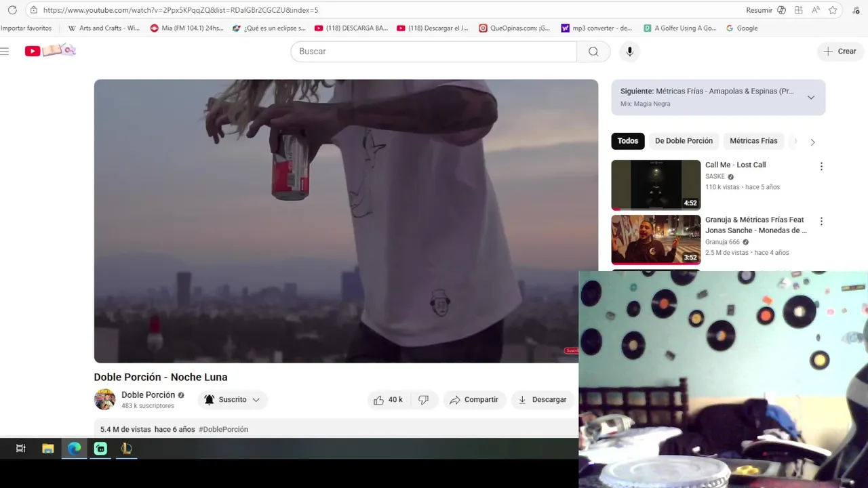The height and width of the screenshot is (488, 868).
Task: Open Task View in the Windows taskbar
Action: click(x=21, y=448)
